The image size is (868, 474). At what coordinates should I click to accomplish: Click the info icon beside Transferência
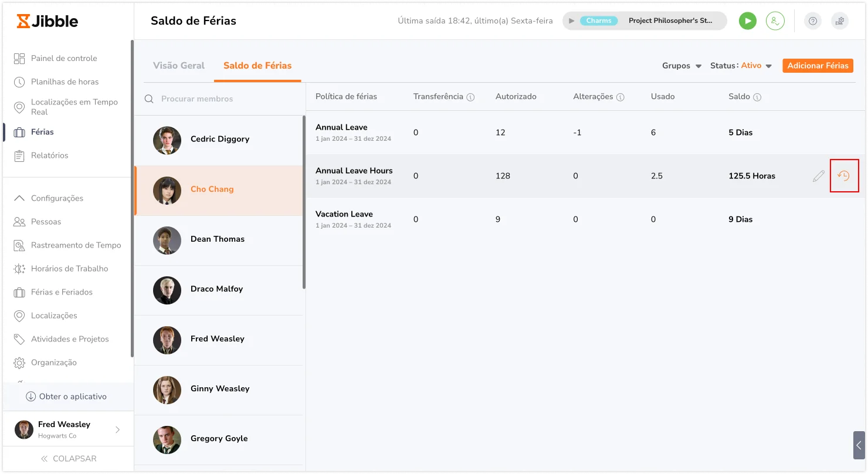tap(470, 97)
